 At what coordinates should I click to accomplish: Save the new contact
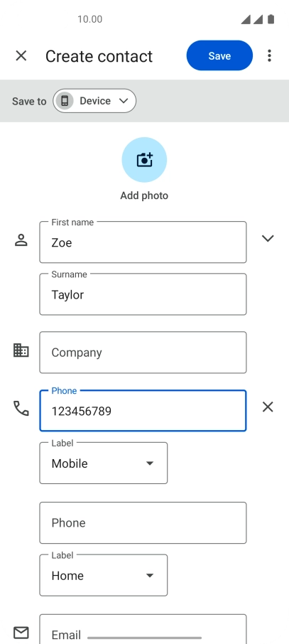tap(219, 55)
